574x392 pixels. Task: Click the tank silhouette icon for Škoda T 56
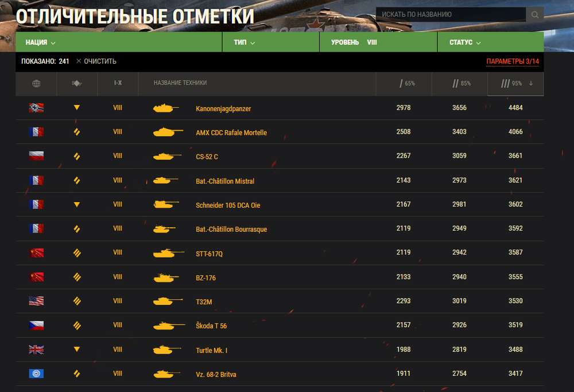pos(169,325)
